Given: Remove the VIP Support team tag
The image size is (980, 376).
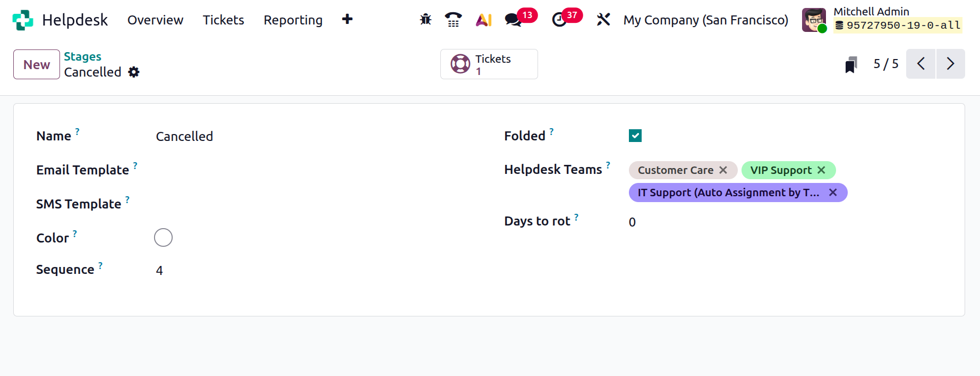Looking at the screenshot, I should [x=822, y=170].
